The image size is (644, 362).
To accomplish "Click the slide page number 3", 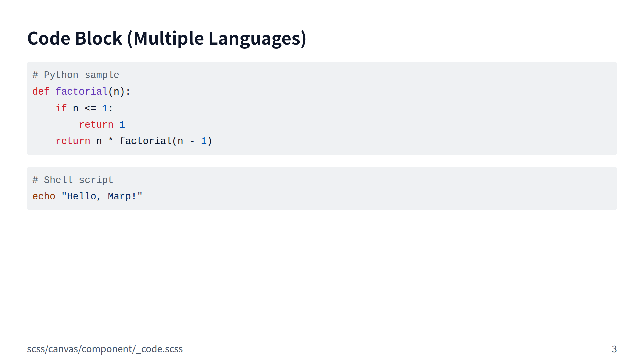I will click(614, 349).
